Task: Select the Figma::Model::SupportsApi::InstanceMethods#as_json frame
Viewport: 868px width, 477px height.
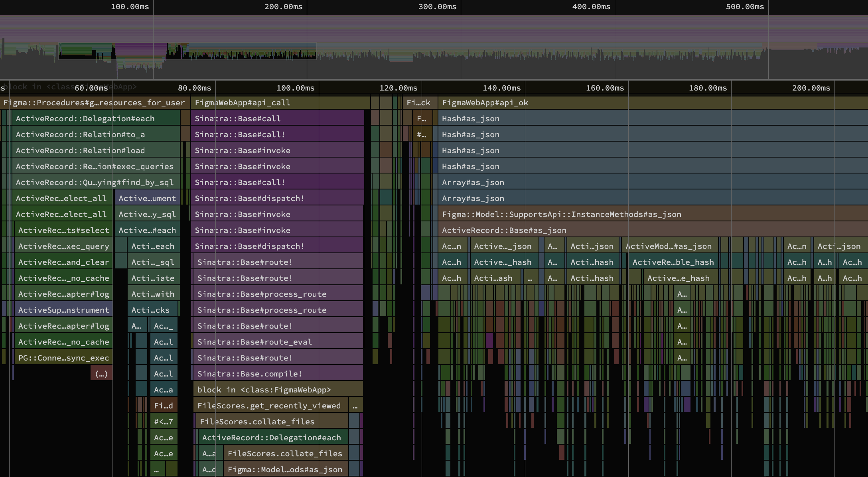Action: 653,214
